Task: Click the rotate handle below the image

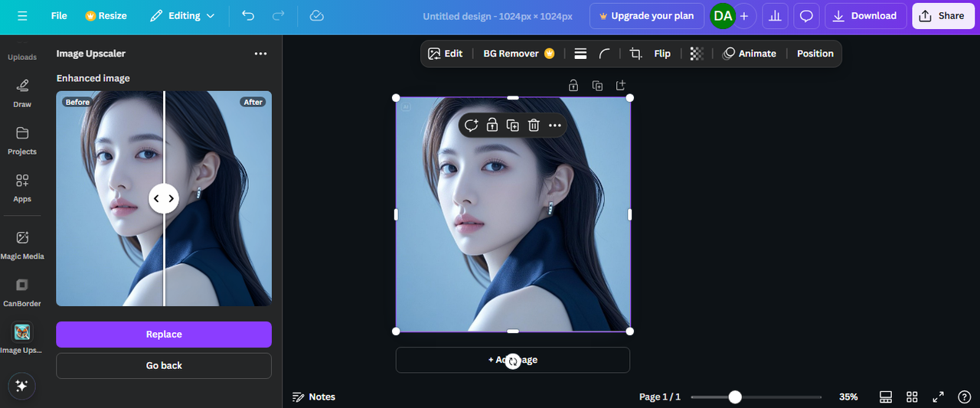Action: (x=513, y=361)
